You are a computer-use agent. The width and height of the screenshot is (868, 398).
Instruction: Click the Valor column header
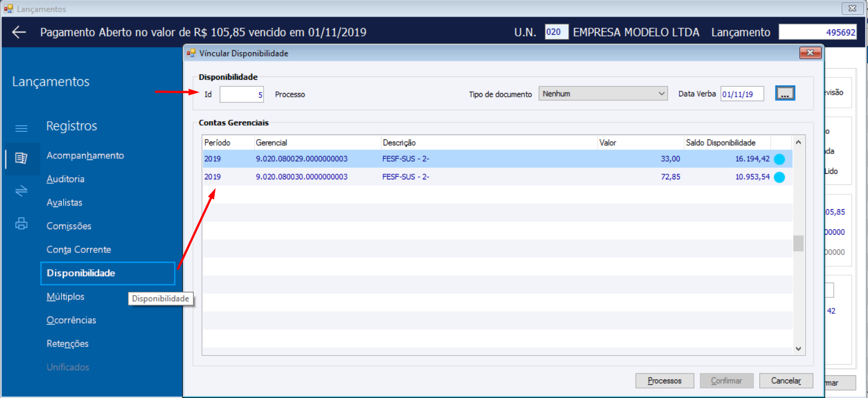tap(641, 143)
